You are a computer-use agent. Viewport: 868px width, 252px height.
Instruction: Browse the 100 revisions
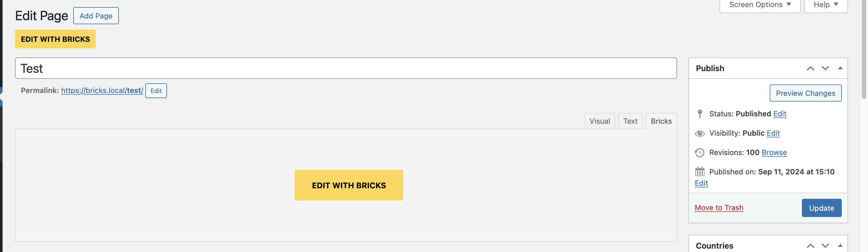[x=774, y=152]
